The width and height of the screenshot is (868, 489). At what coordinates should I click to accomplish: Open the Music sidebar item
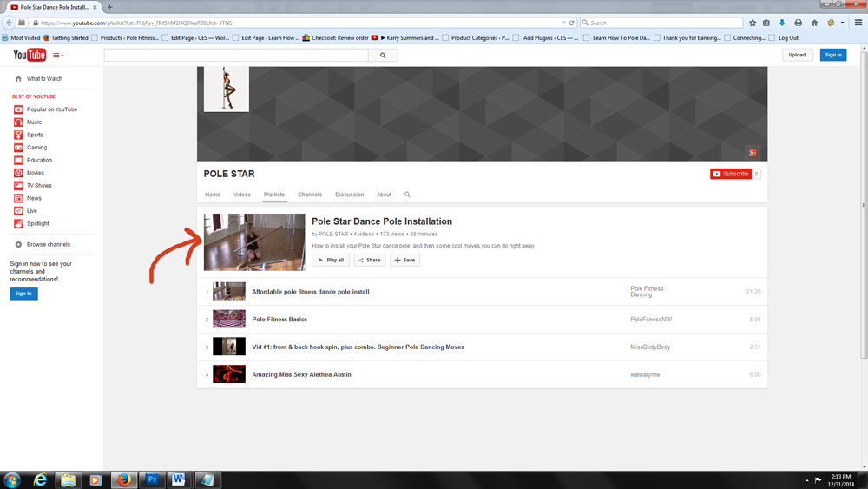point(35,122)
